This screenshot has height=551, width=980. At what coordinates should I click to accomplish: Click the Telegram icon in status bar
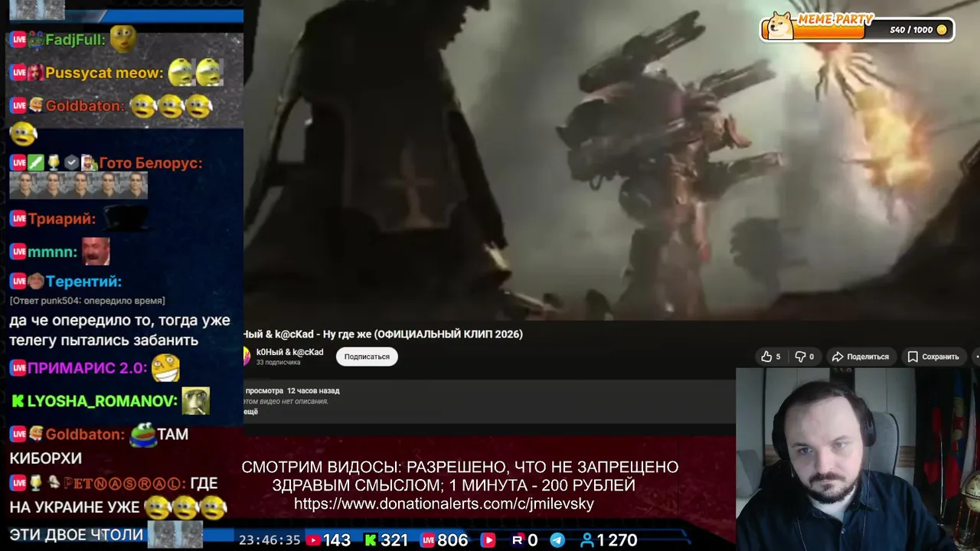(557, 540)
